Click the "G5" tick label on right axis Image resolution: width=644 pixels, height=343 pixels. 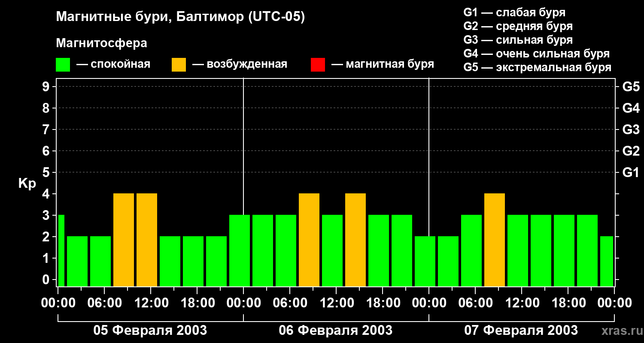631,87
